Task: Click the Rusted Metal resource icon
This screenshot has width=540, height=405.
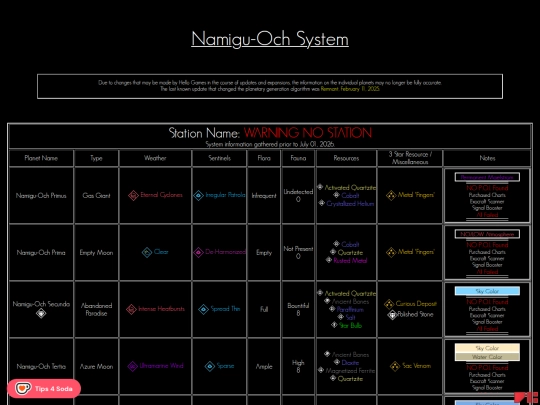Action: pos(329,260)
